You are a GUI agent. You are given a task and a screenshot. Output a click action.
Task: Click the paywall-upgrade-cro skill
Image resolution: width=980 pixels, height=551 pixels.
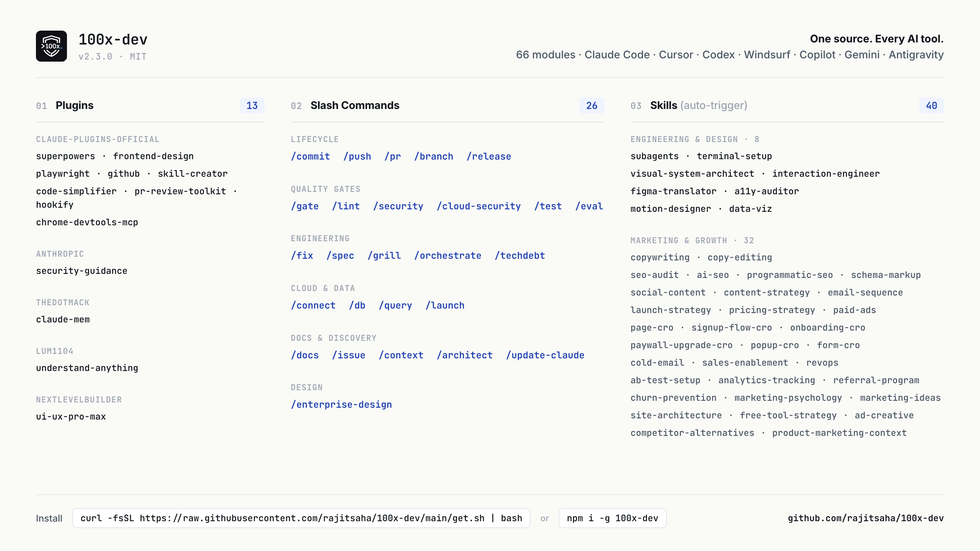coord(682,345)
